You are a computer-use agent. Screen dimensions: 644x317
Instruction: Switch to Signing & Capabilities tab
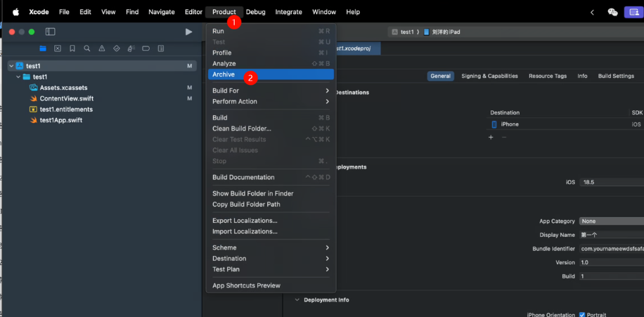pyautogui.click(x=489, y=76)
